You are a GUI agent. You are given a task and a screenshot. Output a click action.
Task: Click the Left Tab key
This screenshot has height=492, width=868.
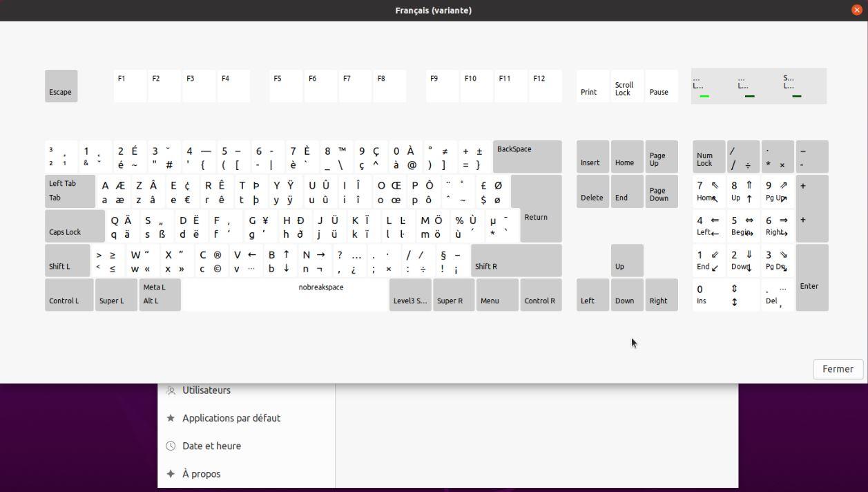70,191
